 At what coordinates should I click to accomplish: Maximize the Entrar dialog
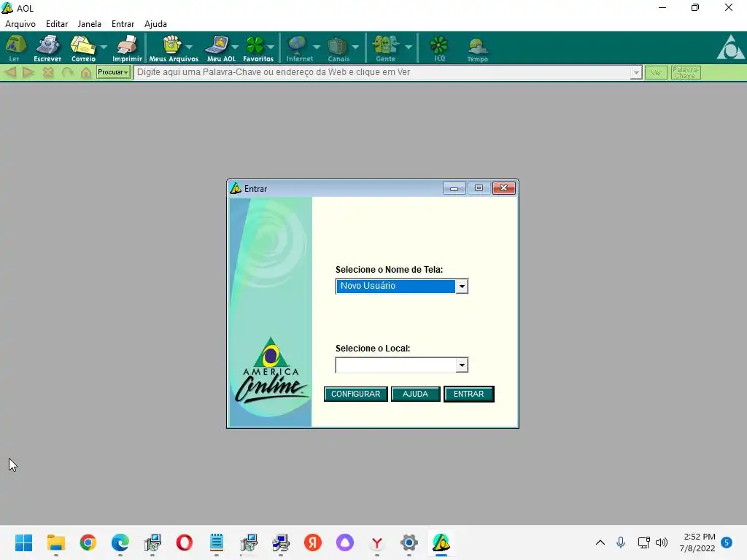(479, 189)
